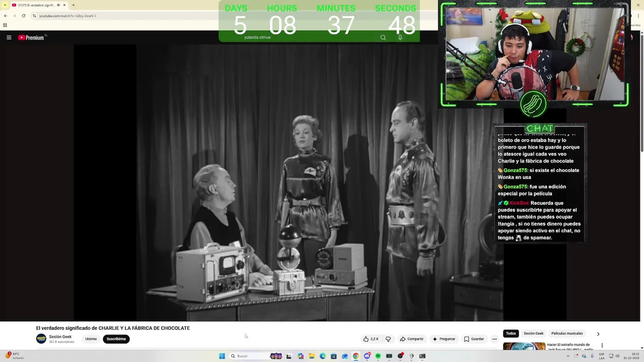This screenshot has width=644, height=362.
Task: Open File Explorer from taskbar
Action: point(311,356)
